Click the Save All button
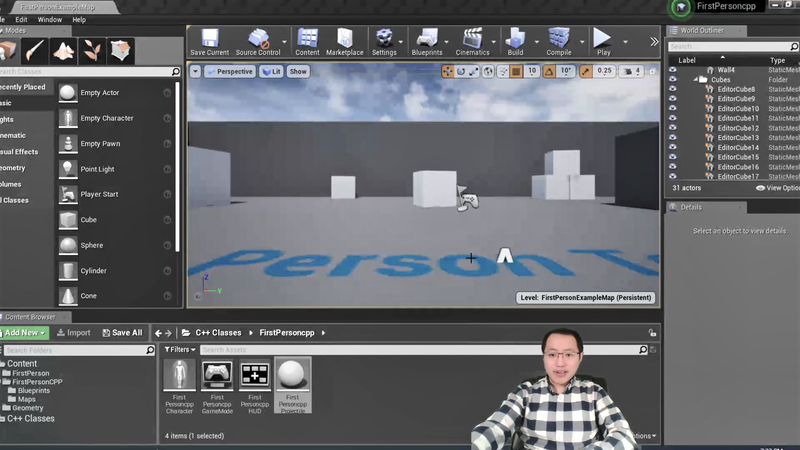The image size is (800, 450). pyautogui.click(x=122, y=333)
